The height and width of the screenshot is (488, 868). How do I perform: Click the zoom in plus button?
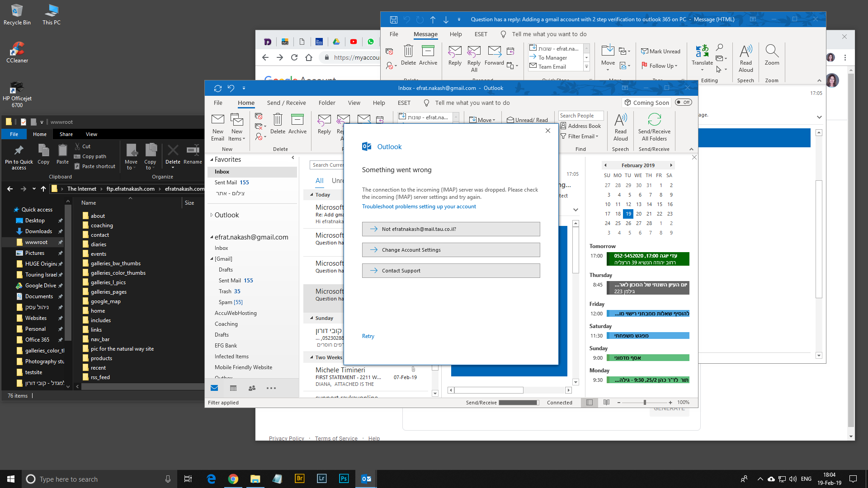pos(670,402)
